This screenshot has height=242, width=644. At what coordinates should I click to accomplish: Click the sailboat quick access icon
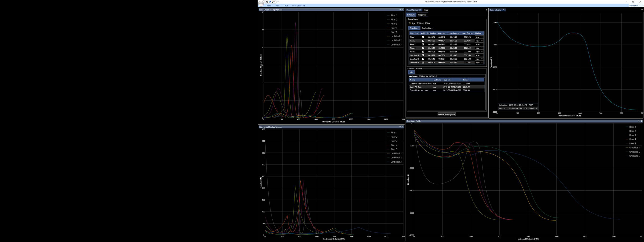(x=267, y=2)
